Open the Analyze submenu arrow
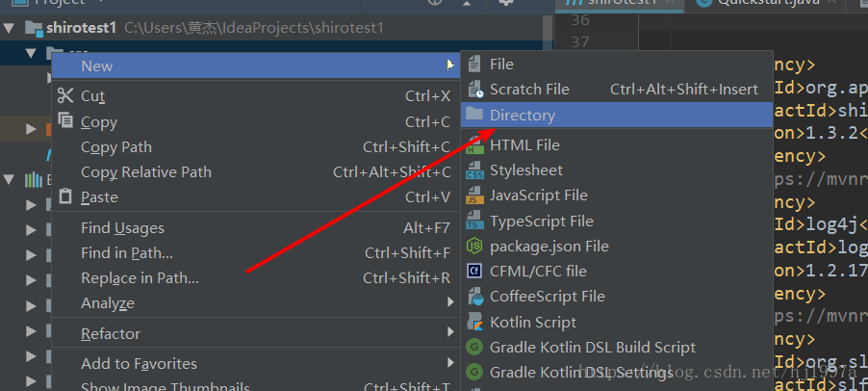The height and width of the screenshot is (391, 868). pyautogui.click(x=451, y=302)
